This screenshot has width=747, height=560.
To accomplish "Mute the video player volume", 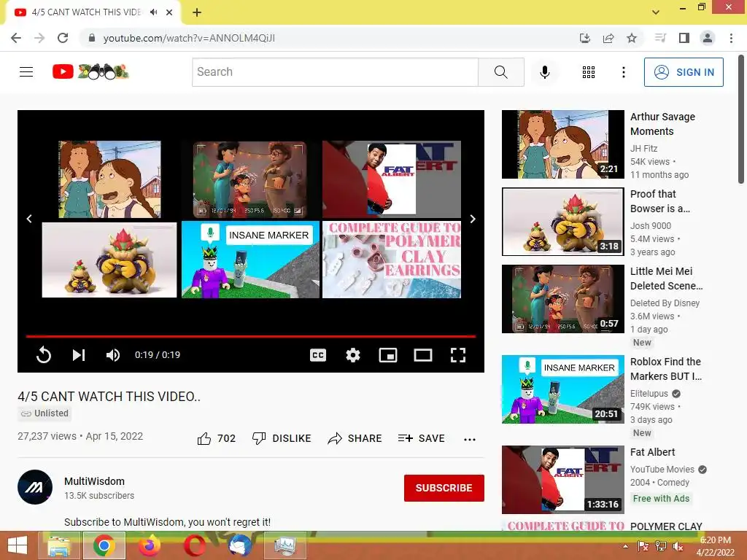I will coord(113,355).
